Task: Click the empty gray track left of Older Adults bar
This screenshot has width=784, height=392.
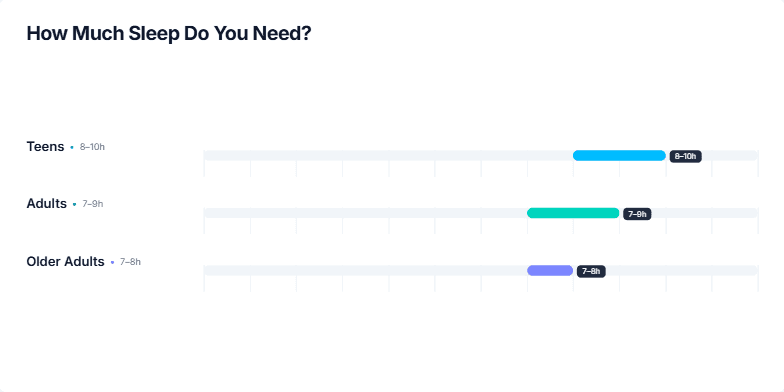Action: [366, 270]
